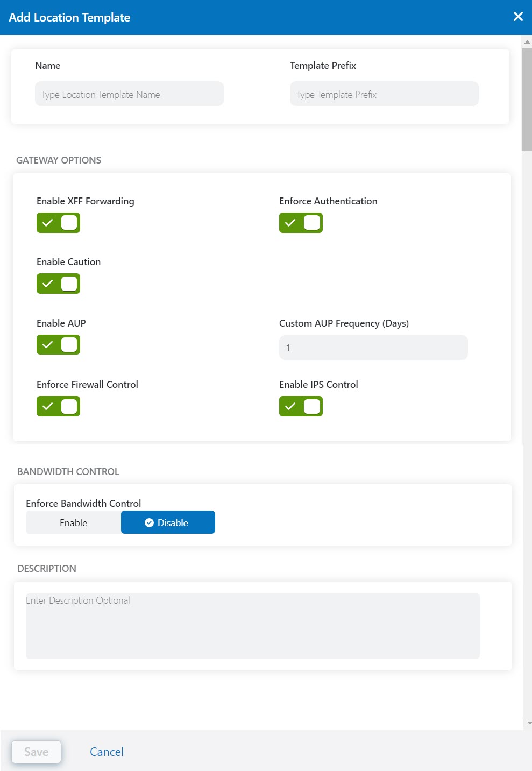Cancel the location template creation

click(x=106, y=752)
